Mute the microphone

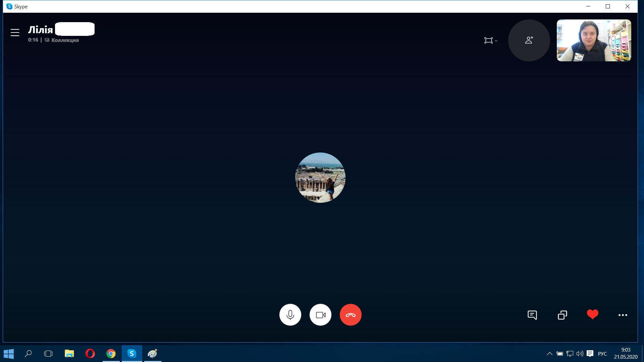tap(290, 315)
